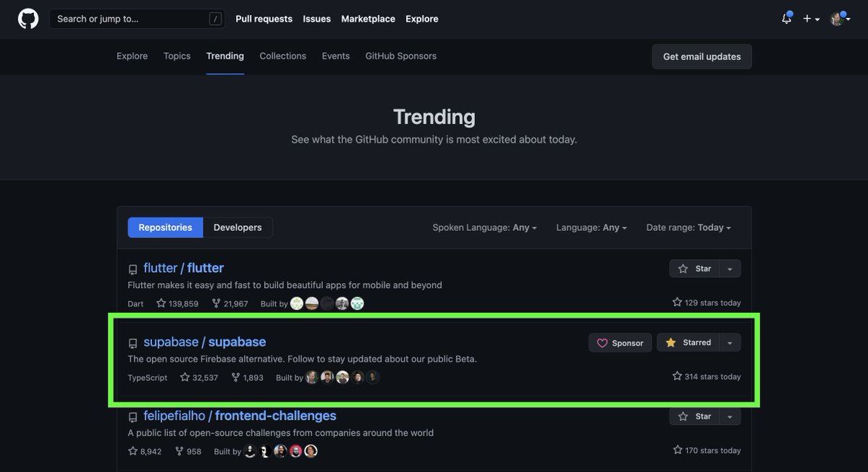Image resolution: width=868 pixels, height=472 pixels.
Task: Click the slash shortcut key icon
Action: coord(215,19)
